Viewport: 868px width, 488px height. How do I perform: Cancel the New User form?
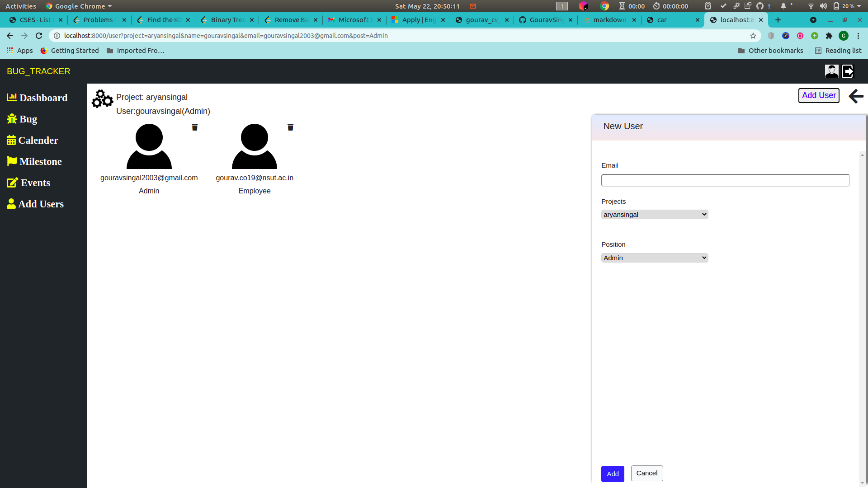(647, 473)
